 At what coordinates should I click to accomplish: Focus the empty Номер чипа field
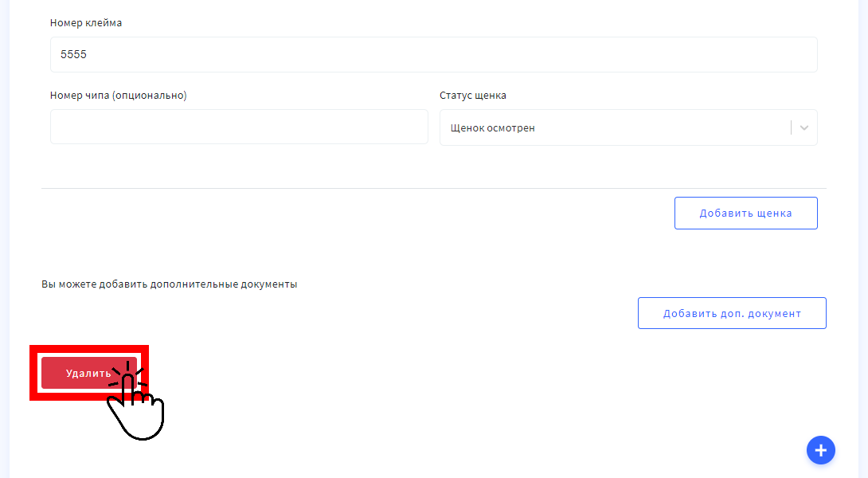point(239,127)
